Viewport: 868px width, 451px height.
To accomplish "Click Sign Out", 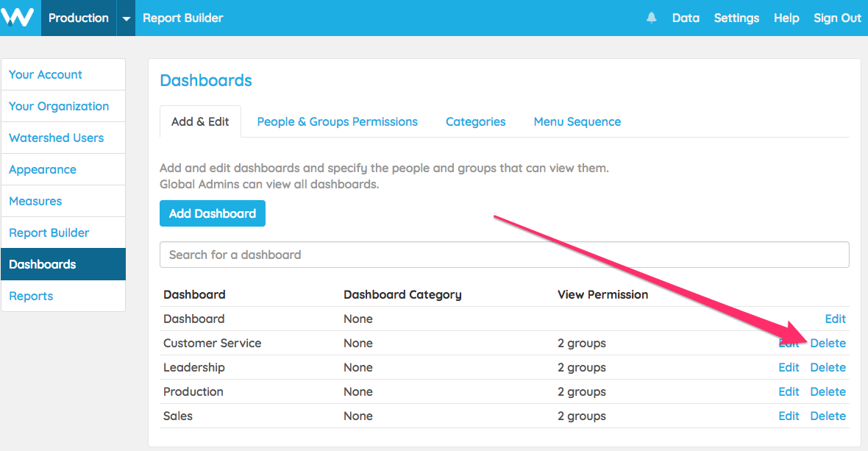I will (837, 18).
